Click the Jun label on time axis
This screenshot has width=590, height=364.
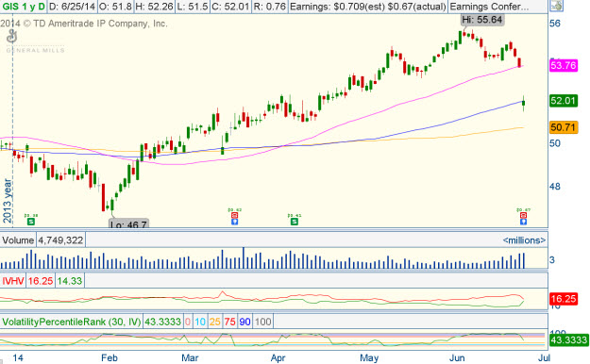457,357
